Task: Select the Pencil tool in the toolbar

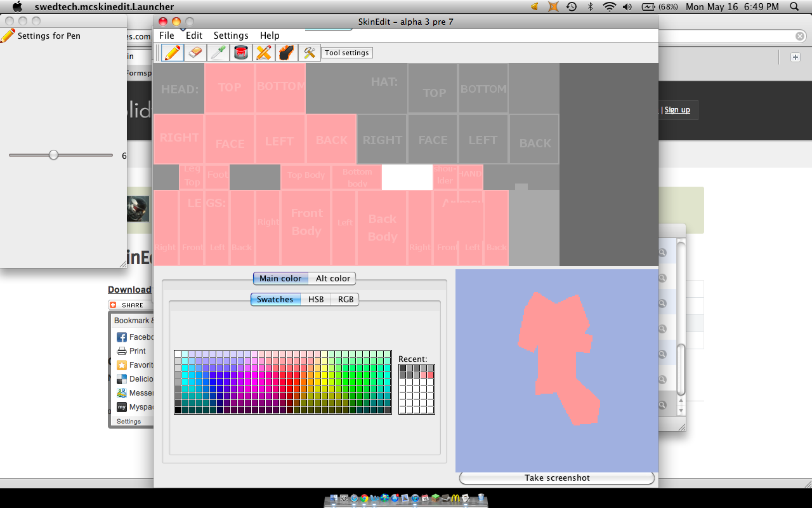Action: tap(172, 52)
